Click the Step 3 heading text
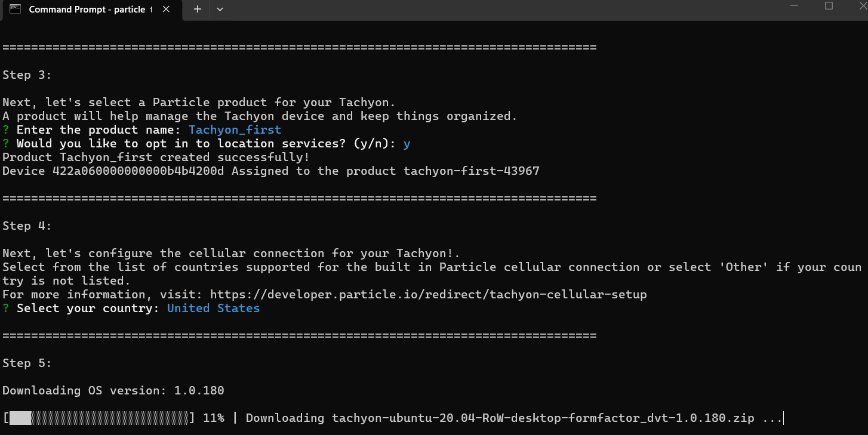 pos(27,75)
